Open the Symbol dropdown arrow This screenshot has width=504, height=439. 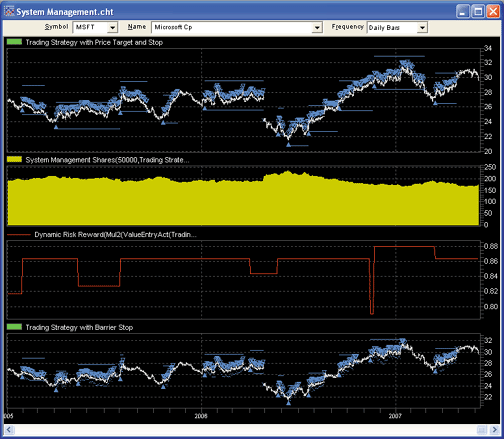pos(113,27)
